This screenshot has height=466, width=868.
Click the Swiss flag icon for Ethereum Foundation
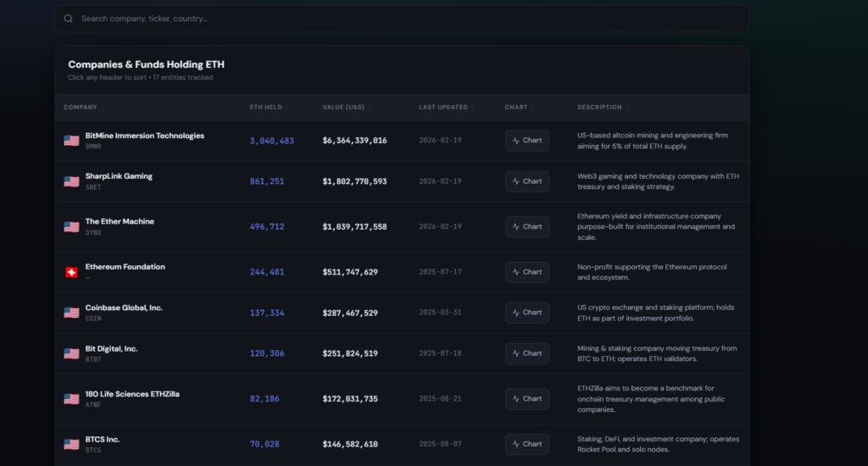pyautogui.click(x=71, y=272)
